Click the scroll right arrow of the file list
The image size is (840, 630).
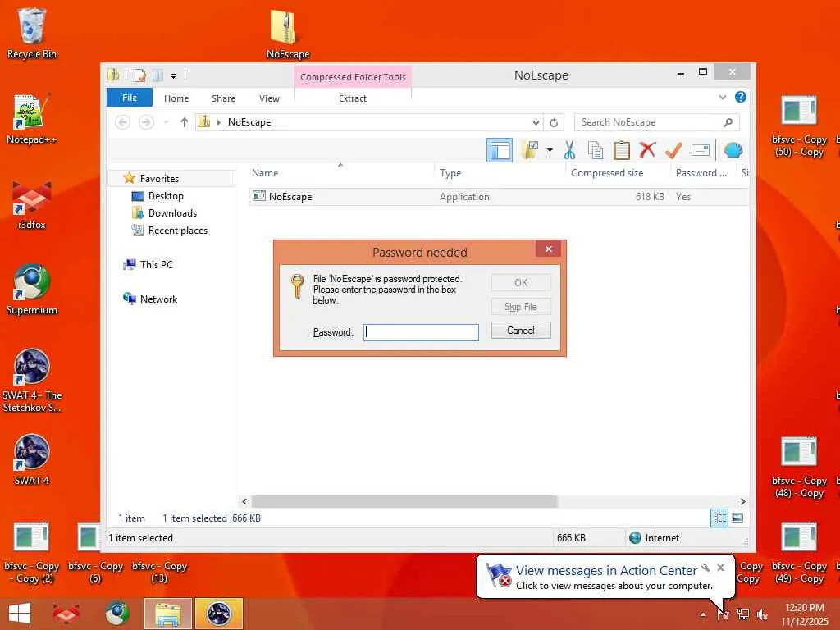[742, 501]
